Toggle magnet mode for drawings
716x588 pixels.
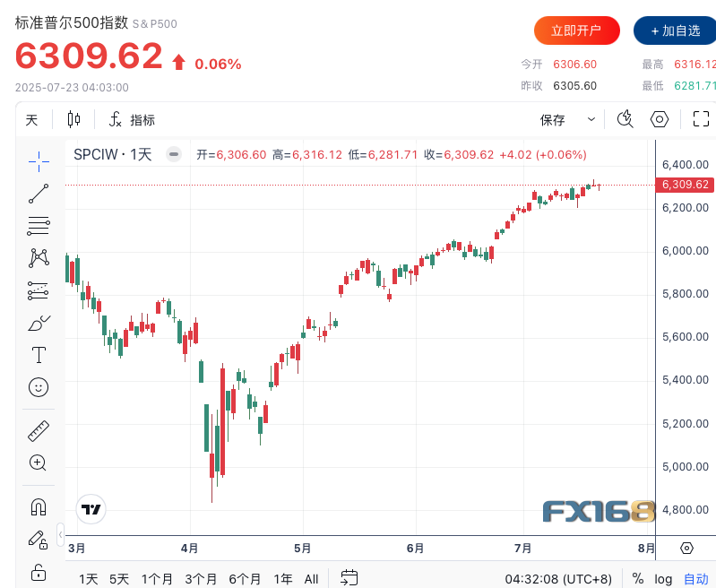tap(39, 507)
